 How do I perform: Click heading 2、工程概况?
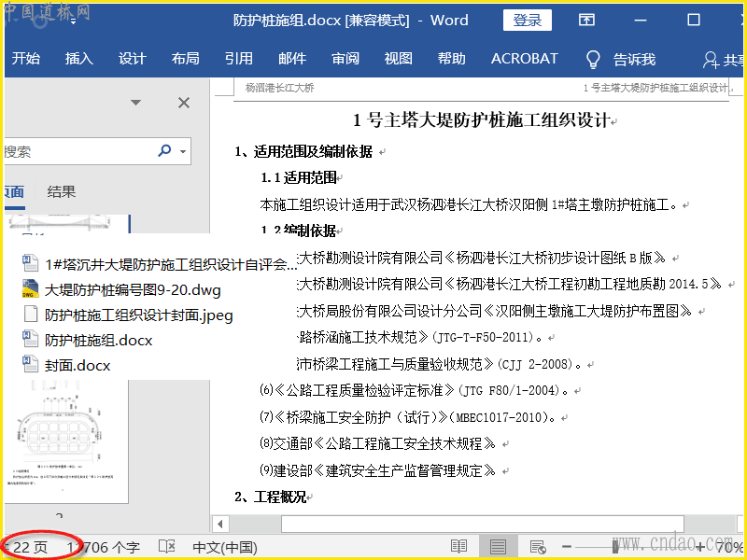(270, 497)
